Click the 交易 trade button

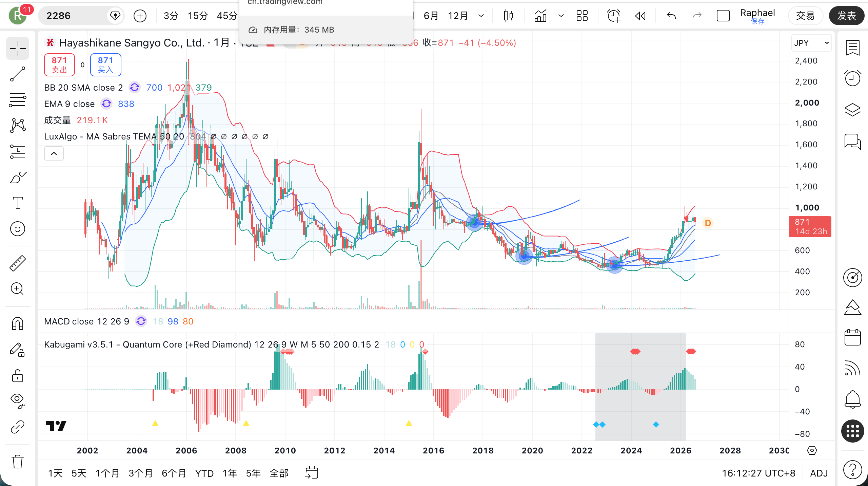(x=805, y=16)
